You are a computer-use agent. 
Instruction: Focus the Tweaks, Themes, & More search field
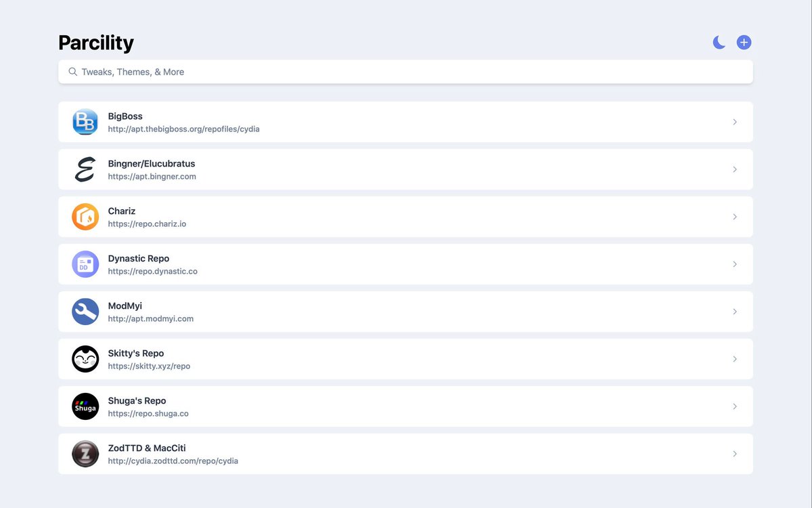[x=405, y=72]
